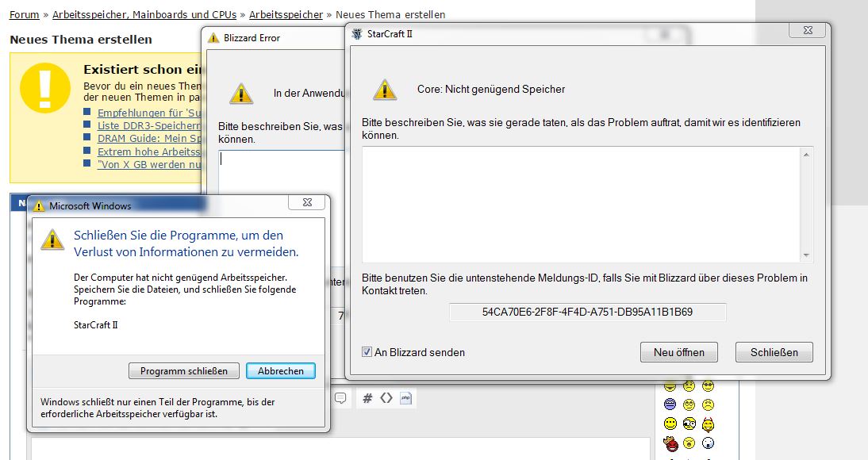Click scrollbar up arrow in StarCraft II text box
The height and width of the screenshot is (460, 868).
[x=807, y=155]
